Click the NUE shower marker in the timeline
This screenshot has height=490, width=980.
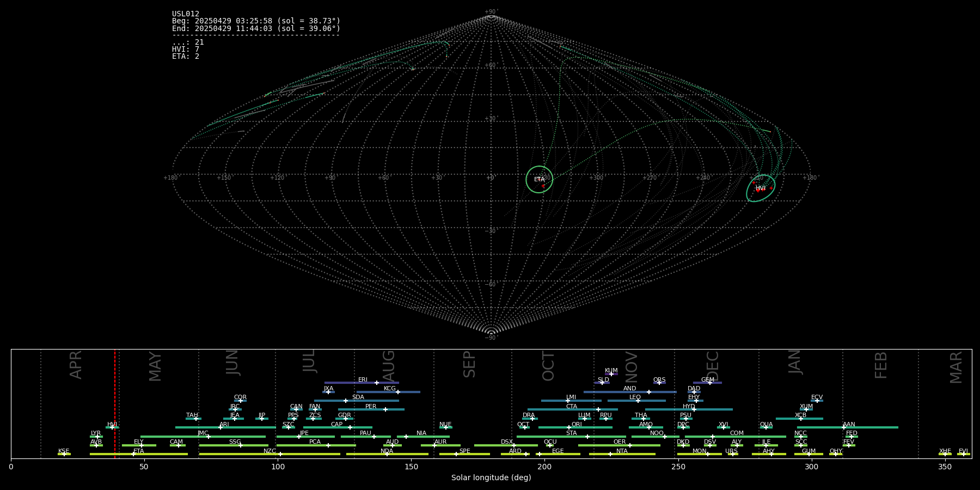coord(446,427)
